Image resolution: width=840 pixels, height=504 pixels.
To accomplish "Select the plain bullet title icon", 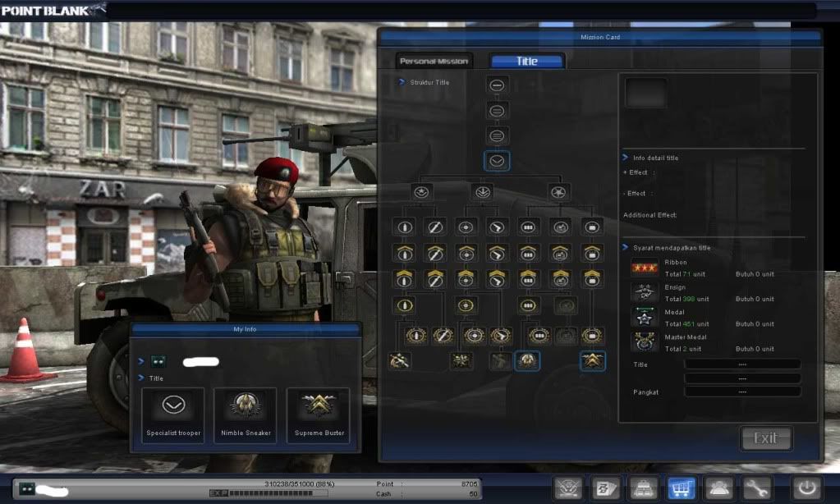I will point(405,227).
